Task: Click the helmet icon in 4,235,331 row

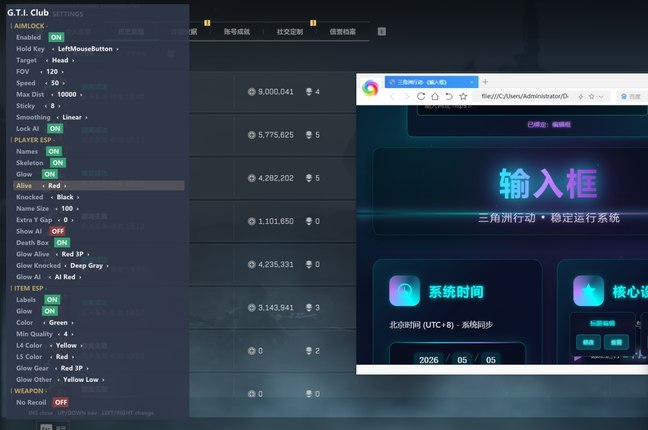Action: [x=309, y=264]
